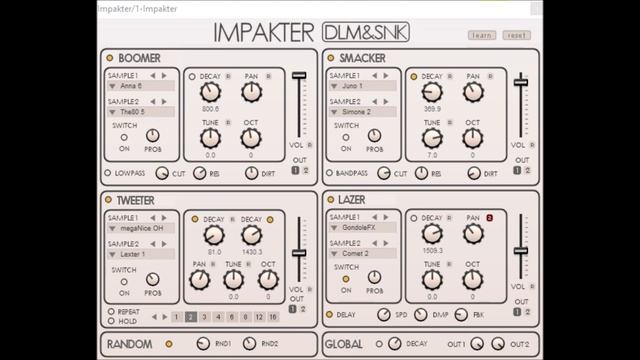Click Boomer OCT knob

click(x=251, y=138)
